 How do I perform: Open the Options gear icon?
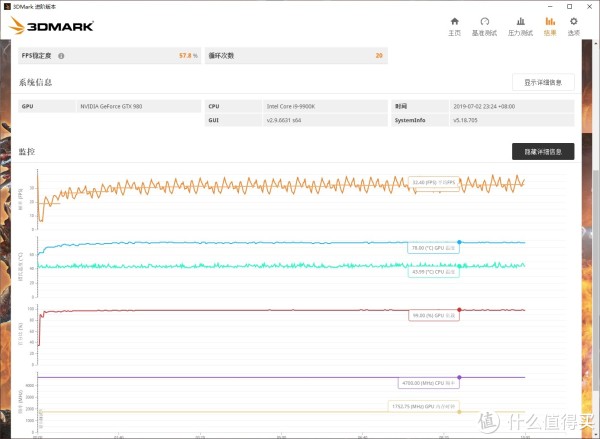(x=573, y=21)
